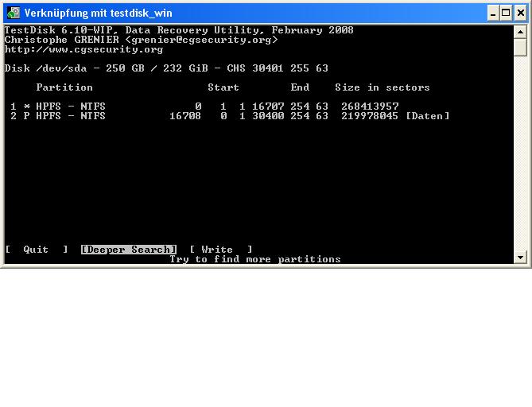Select the Write option

[221, 250]
